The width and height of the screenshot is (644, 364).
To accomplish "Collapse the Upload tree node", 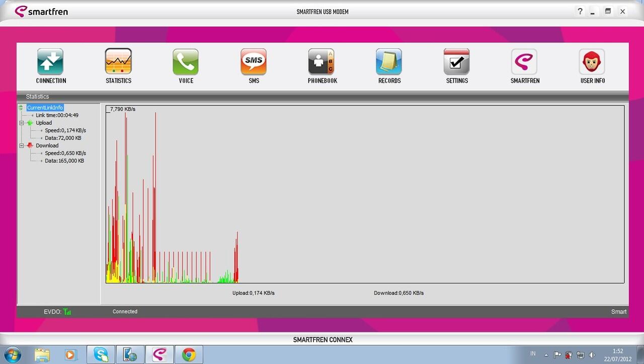I will (22, 123).
